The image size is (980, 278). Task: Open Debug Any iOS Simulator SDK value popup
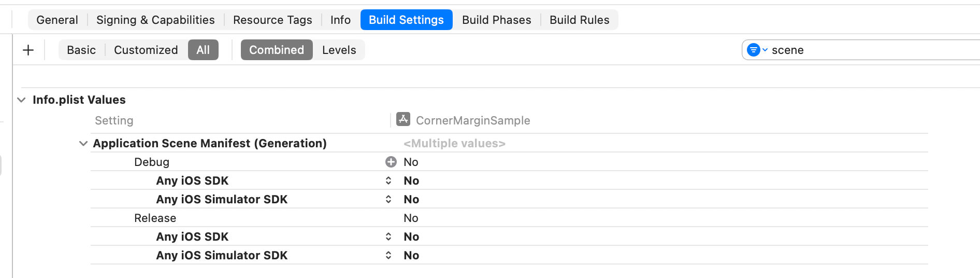pos(388,199)
